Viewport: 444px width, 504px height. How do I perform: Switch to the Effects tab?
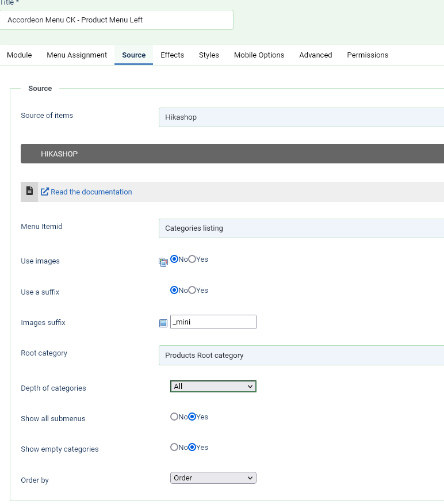pyautogui.click(x=172, y=55)
